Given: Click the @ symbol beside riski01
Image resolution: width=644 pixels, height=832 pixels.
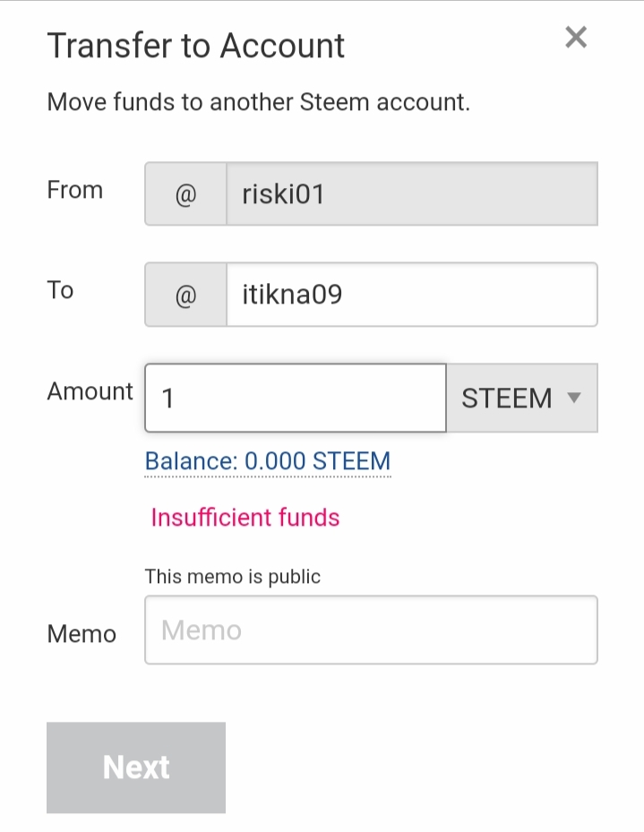Looking at the screenshot, I should pyautogui.click(x=185, y=194).
